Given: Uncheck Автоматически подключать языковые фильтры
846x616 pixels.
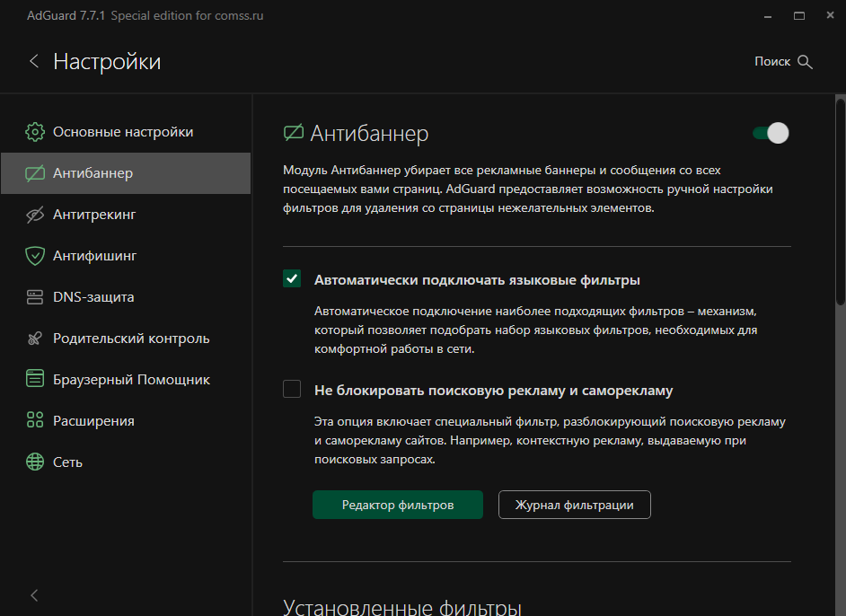Looking at the screenshot, I should tap(292, 279).
